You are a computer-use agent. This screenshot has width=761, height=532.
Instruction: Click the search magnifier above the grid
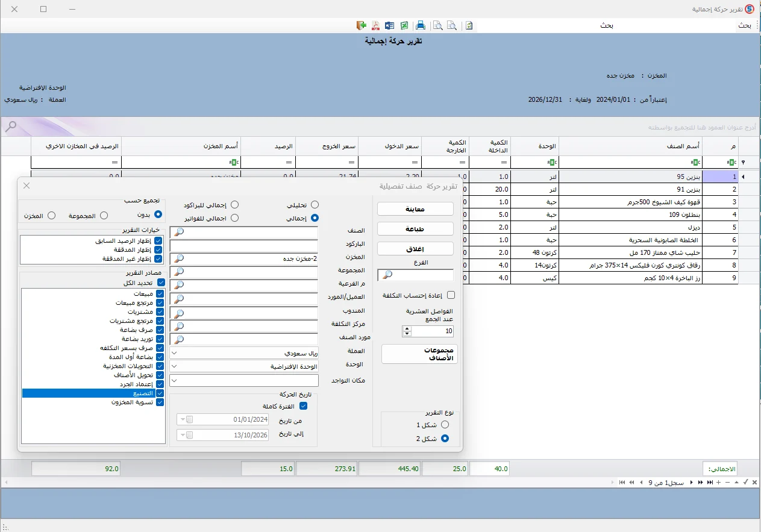point(11,127)
